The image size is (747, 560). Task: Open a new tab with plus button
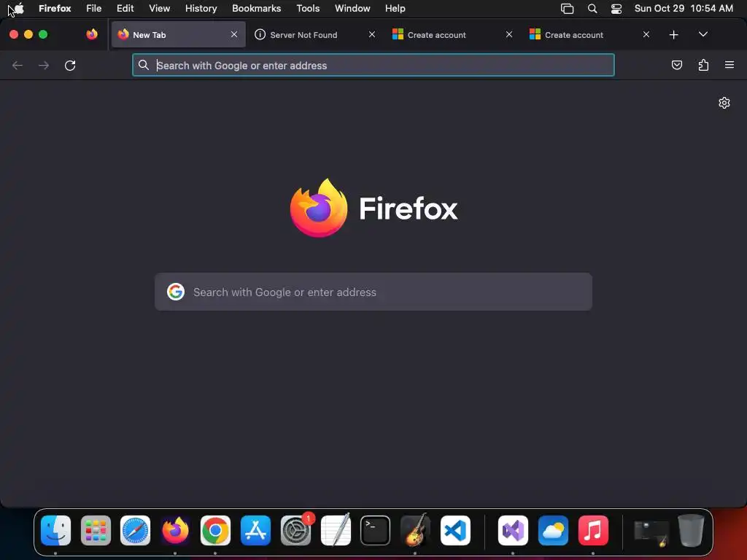click(x=673, y=35)
